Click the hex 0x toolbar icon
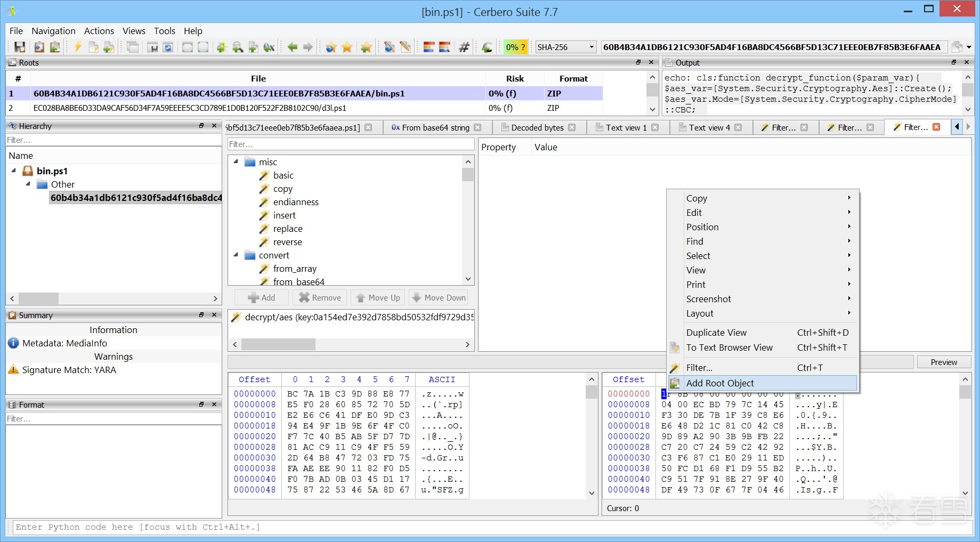Image resolution: width=980 pixels, height=542 pixels. (x=269, y=47)
